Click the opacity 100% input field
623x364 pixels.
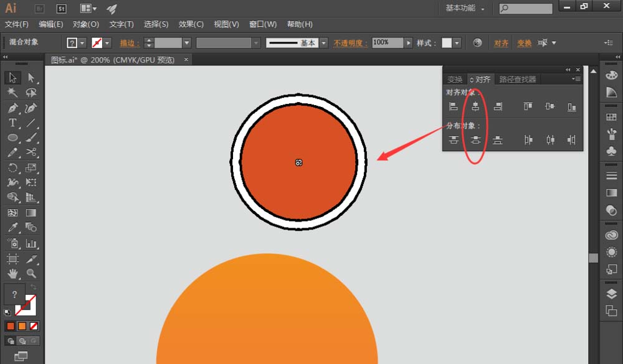388,42
